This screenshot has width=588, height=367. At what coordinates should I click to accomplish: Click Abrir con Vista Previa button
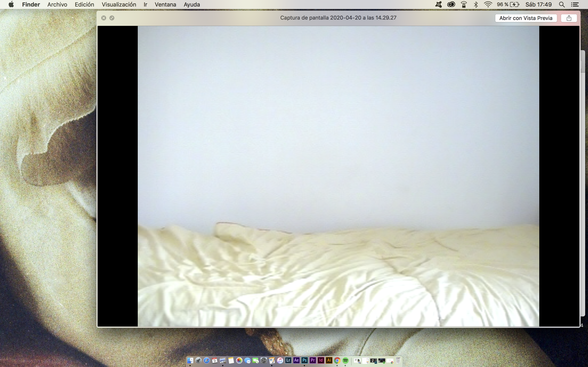(526, 18)
